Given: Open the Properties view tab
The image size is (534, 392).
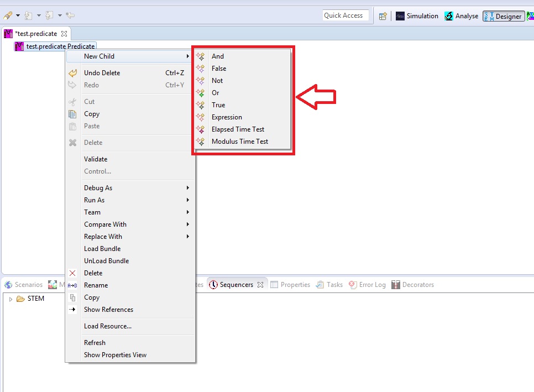Looking at the screenshot, I should (x=291, y=285).
